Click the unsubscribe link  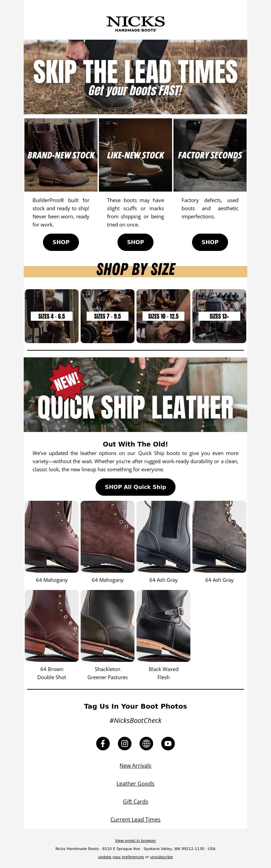point(162,857)
